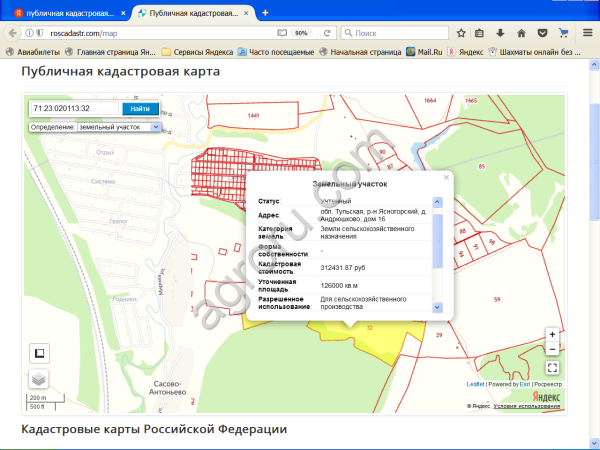The height and width of the screenshot is (450, 600).
Task: Toggle reader view icon in address bar
Action: coord(282,33)
